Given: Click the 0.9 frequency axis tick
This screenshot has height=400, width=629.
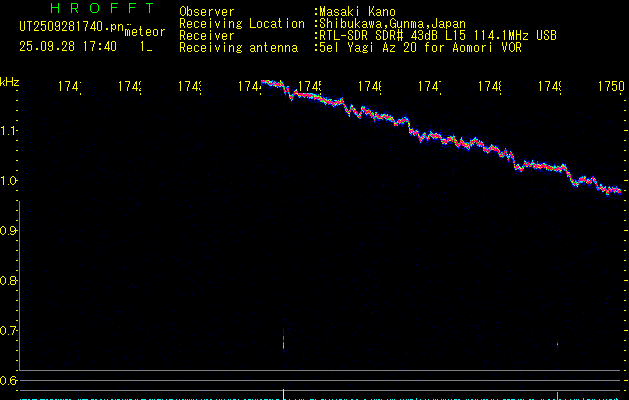Looking at the screenshot, I should click(x=10, y=231).
